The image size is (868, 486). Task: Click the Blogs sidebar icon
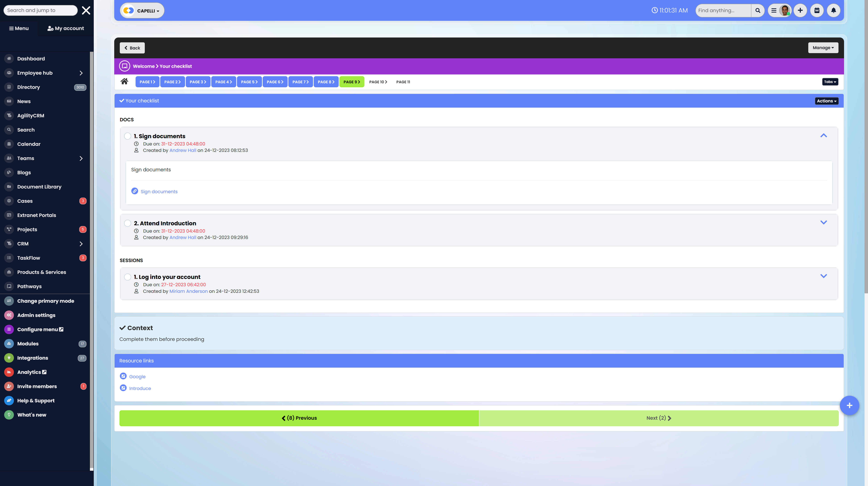click(x=9, y=172)
